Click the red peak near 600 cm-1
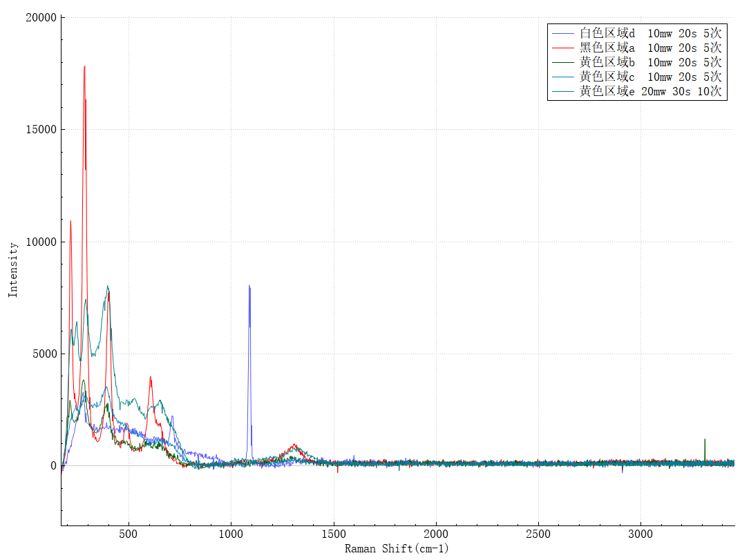The height and width of the screenshot is (560, 740). click(x=150, y=378)
